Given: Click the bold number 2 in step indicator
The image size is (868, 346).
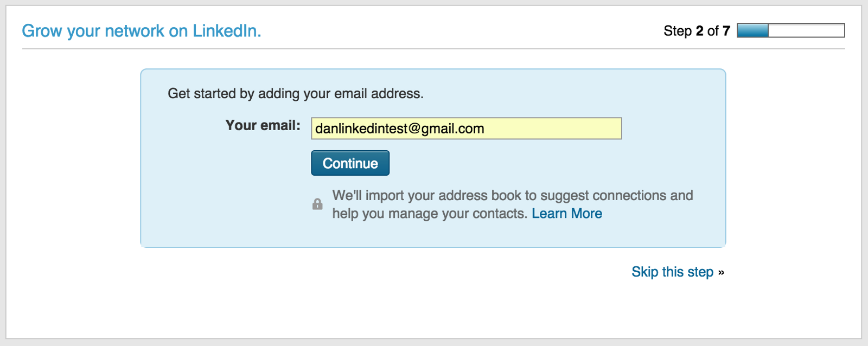Looking at the screenshot, I should coord(700,31).
